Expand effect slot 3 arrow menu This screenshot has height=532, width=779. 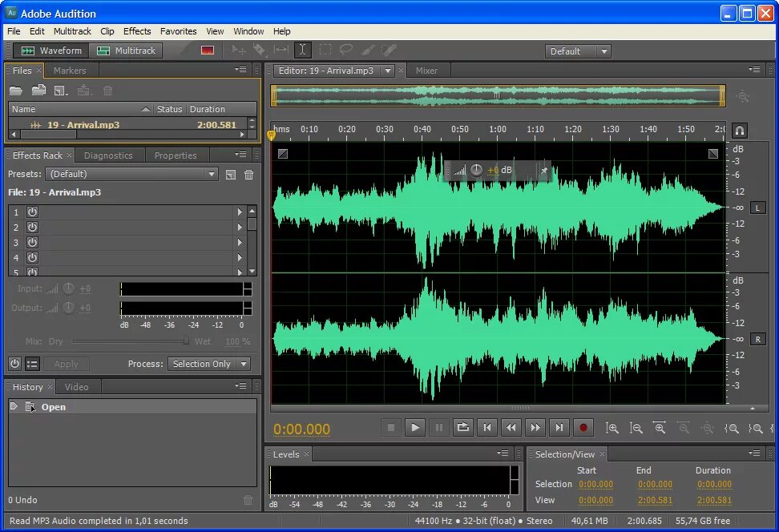[240, 243]
